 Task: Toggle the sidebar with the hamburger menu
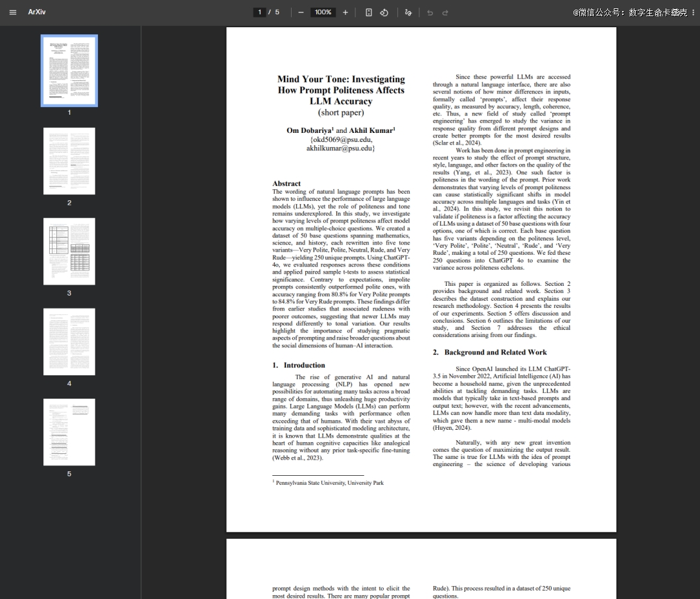point(13,12)
